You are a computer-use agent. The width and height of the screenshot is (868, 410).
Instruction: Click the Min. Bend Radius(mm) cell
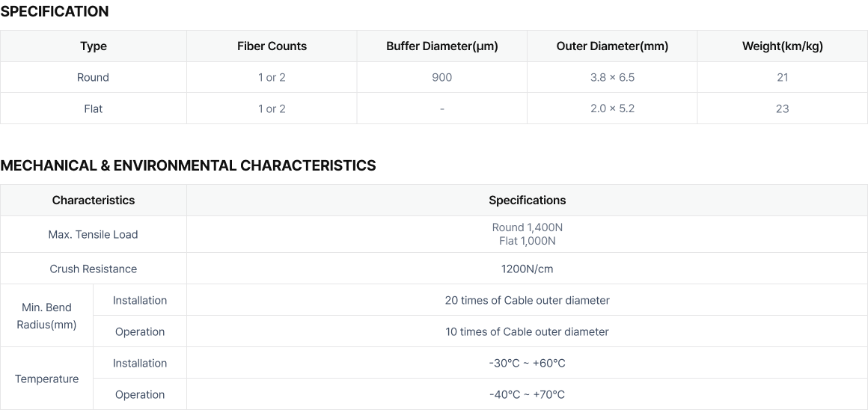(46, 316)
